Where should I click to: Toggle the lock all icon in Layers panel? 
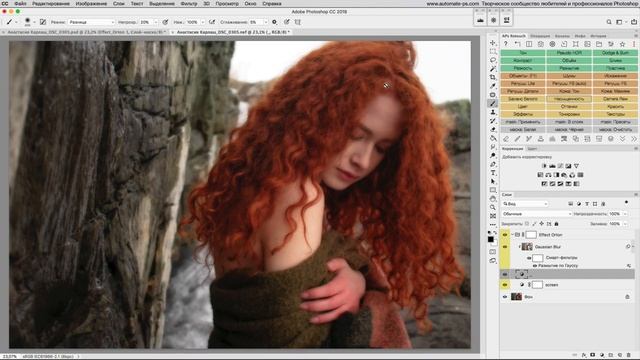click(x=556, y=224)
